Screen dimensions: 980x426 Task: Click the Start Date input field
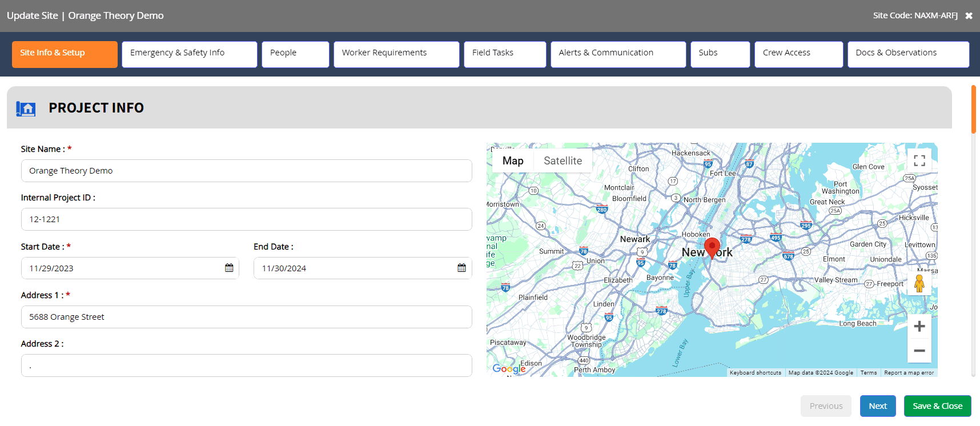coord(130,268)
